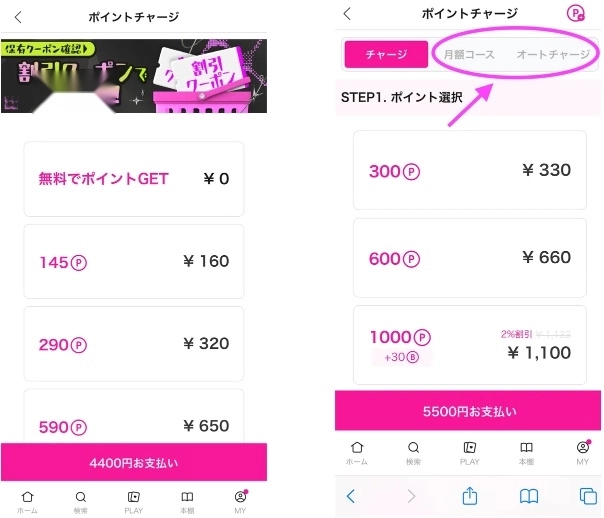The width and height of the screenshot is (604, 518).
Task: Open Safari tabs overview icon
Action: (x=588, y=496)
